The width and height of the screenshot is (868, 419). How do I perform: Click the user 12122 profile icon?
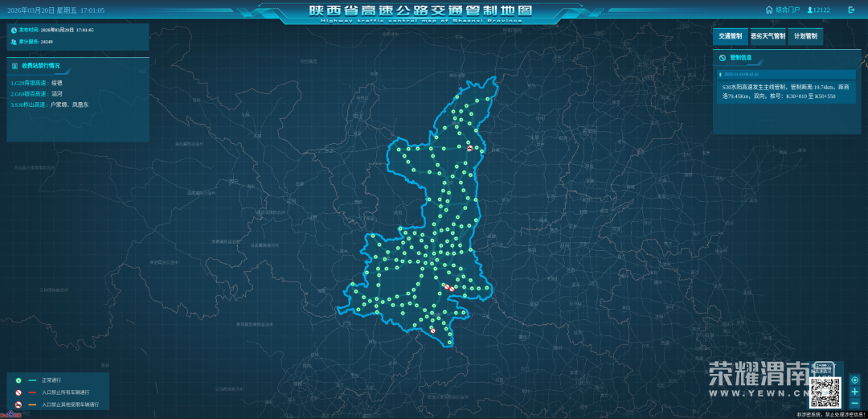[809, 10]
